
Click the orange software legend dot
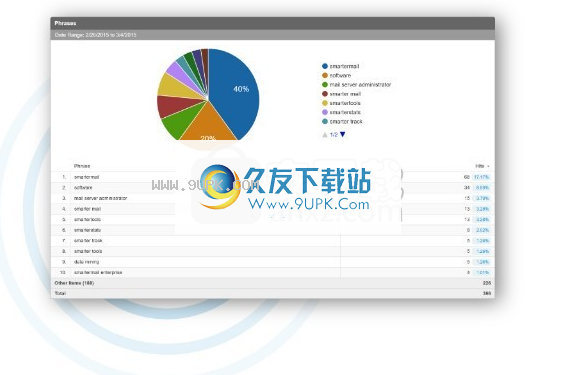[x=325, y=75]
